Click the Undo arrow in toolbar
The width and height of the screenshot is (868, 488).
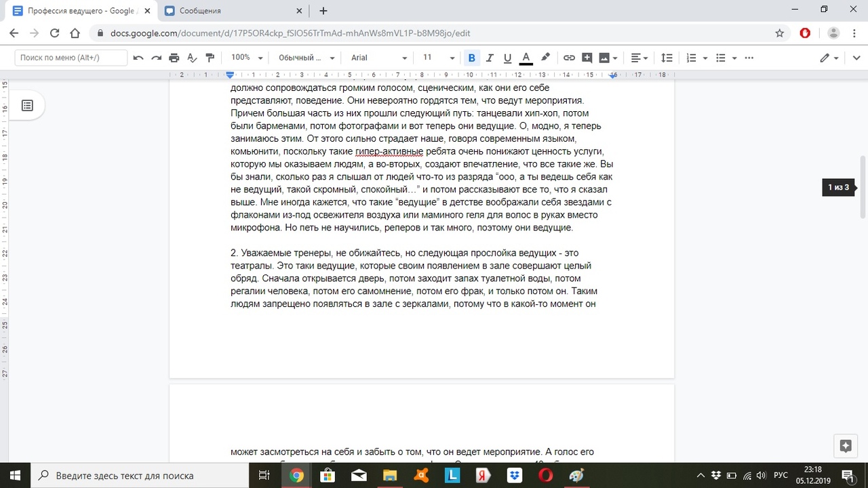(138, 58)
